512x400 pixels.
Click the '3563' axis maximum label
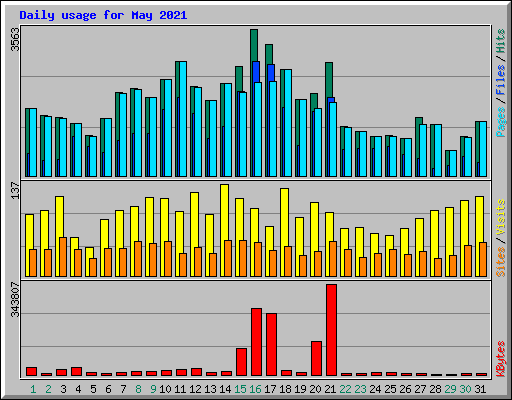click(x=15, y=40)
